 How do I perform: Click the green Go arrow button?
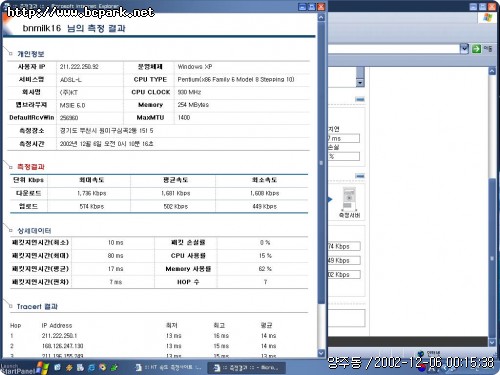(x=476, y=49)
